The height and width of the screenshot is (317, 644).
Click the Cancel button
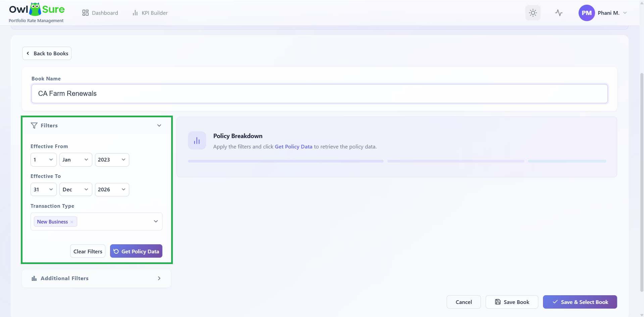coord(464,302)
